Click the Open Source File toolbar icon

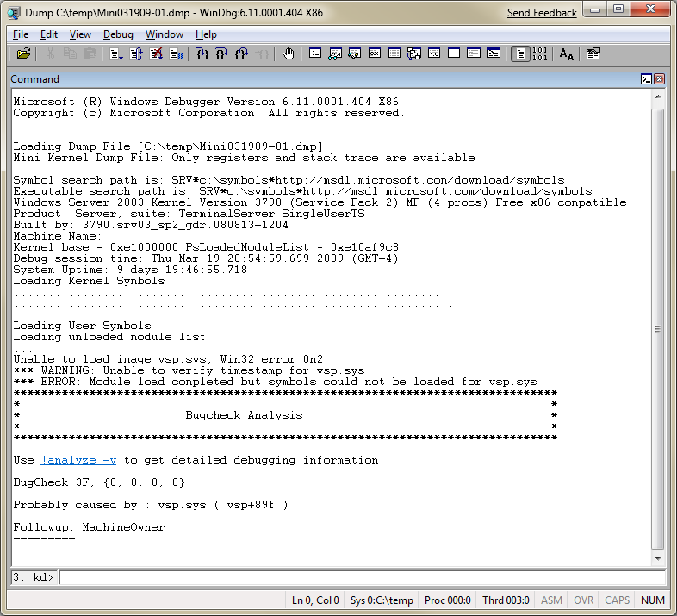(23, 53)
